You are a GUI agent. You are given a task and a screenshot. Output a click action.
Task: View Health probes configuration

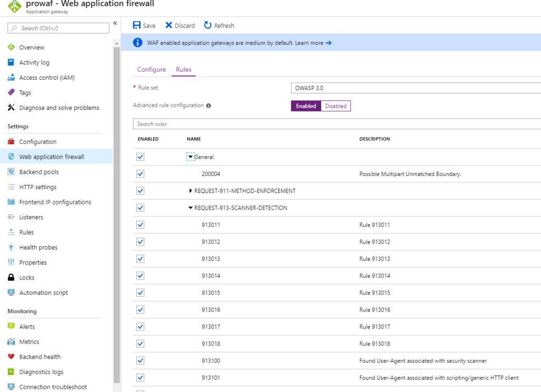tap(39, 247)
